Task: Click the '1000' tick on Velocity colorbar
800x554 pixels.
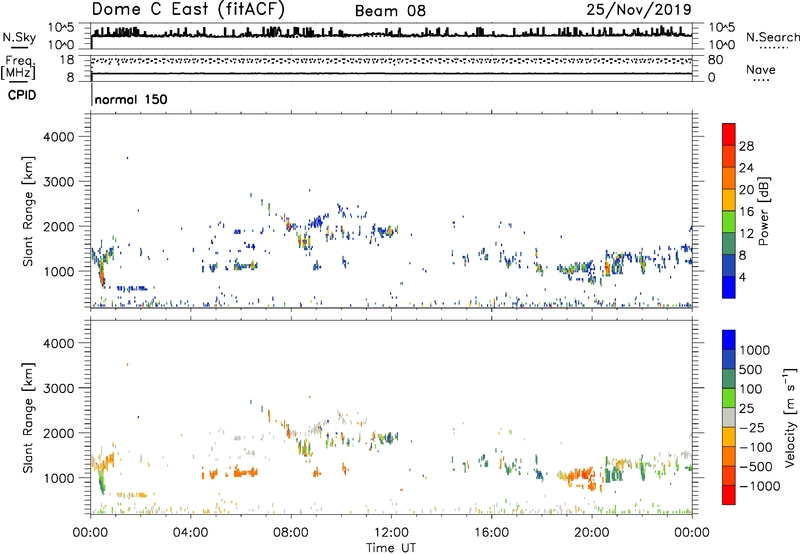Action: pyautogui.click(x=754, y=350)
